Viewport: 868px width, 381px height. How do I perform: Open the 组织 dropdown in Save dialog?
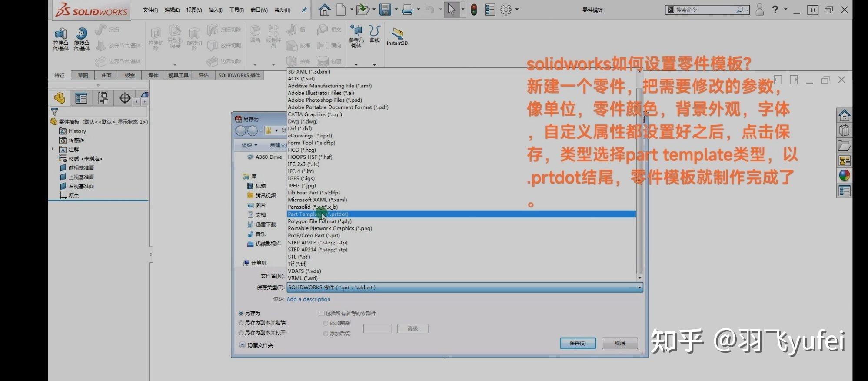click(x=250, y=145)
